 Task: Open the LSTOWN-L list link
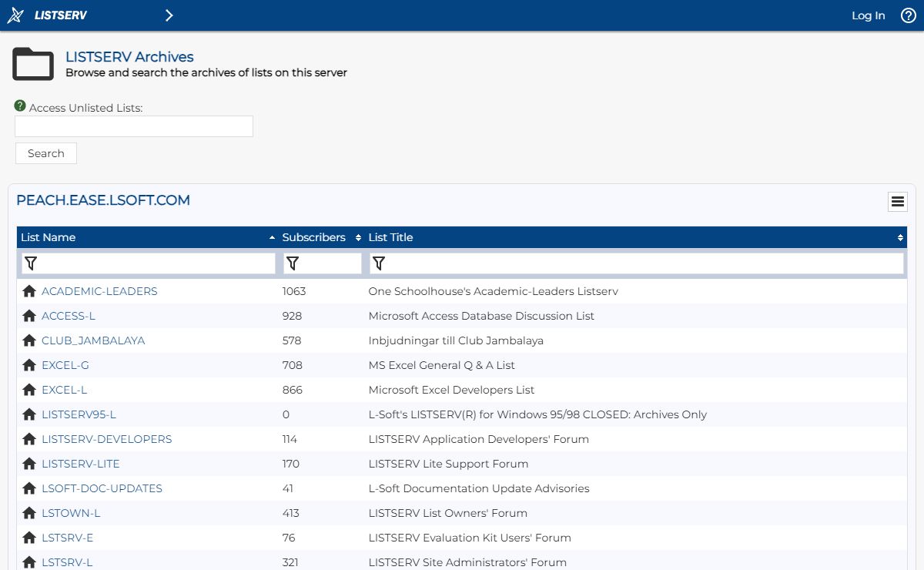[71, 513]
